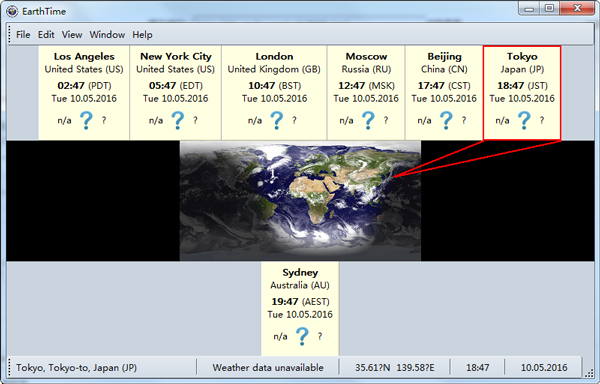The width and height of the screenshot is (600, 384).
Task: Select the Sydney city name
Action: [300, 273]
